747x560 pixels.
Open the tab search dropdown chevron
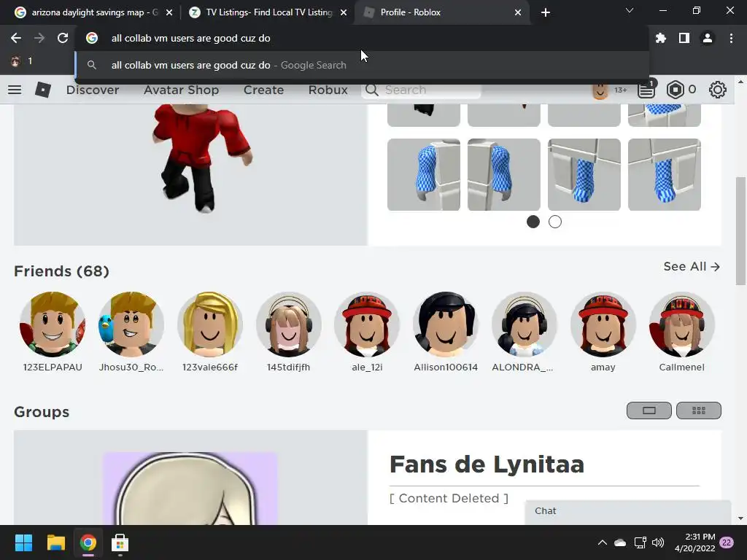[630, 10]
